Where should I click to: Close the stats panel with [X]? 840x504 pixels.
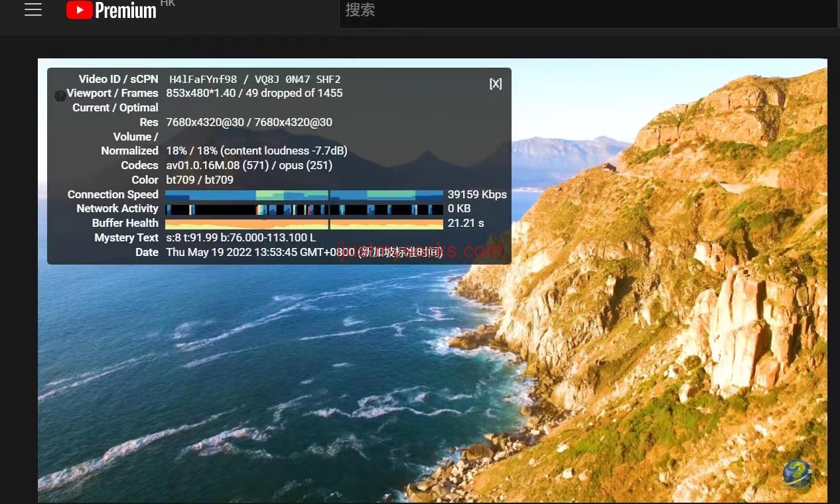[x=496, y=84]
